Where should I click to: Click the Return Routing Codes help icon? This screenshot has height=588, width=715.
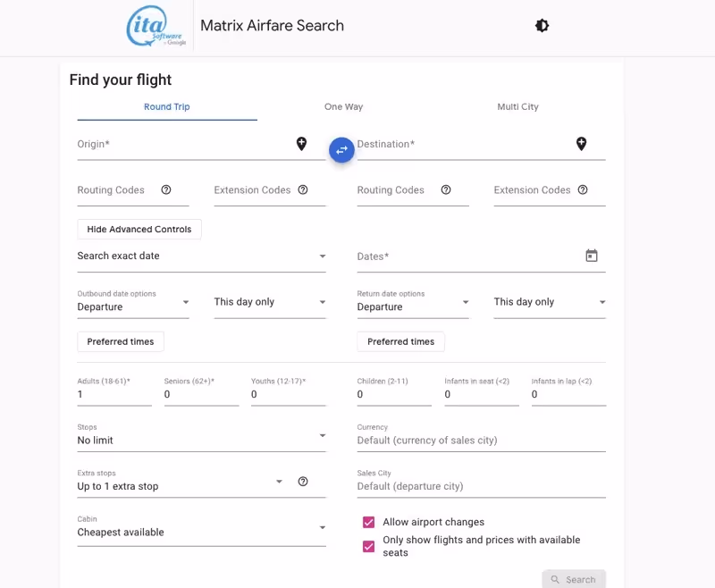coord(446,189)
